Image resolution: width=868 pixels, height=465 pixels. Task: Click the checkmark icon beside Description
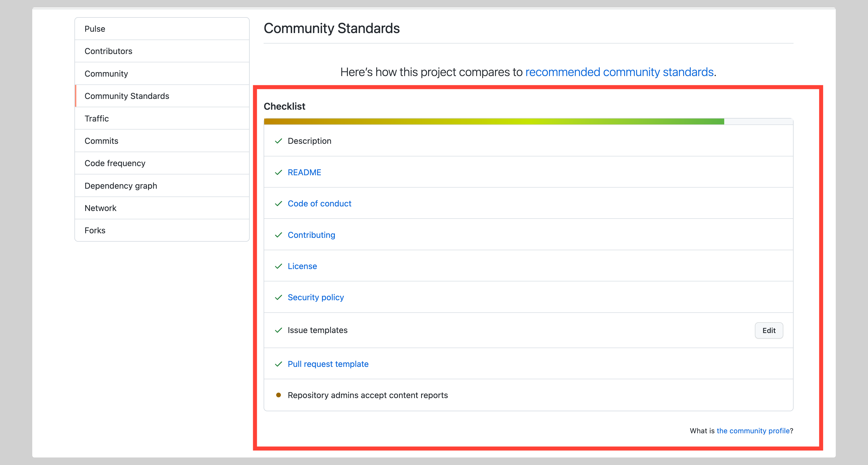[278, 141]
